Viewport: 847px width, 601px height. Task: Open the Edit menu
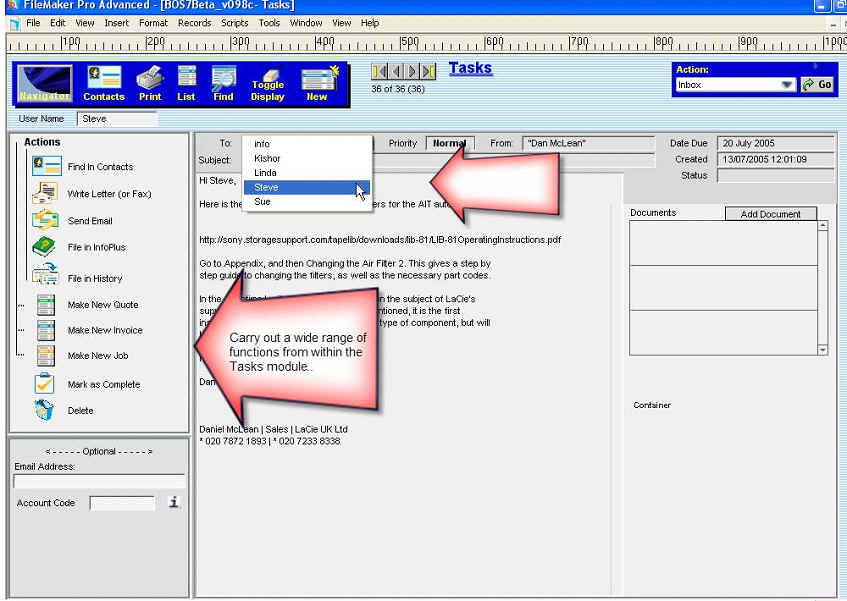(x=58, y=23)
